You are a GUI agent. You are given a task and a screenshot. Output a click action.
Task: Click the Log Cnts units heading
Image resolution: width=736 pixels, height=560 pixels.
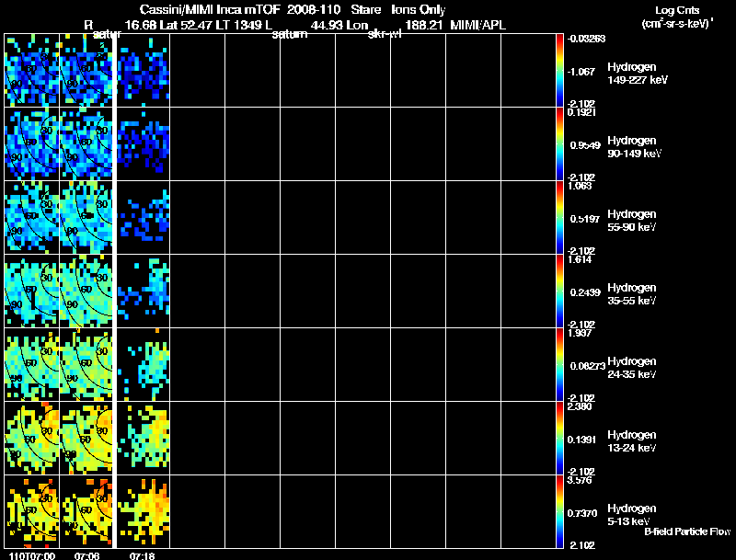pyautogui.click(x=677, y=17)
